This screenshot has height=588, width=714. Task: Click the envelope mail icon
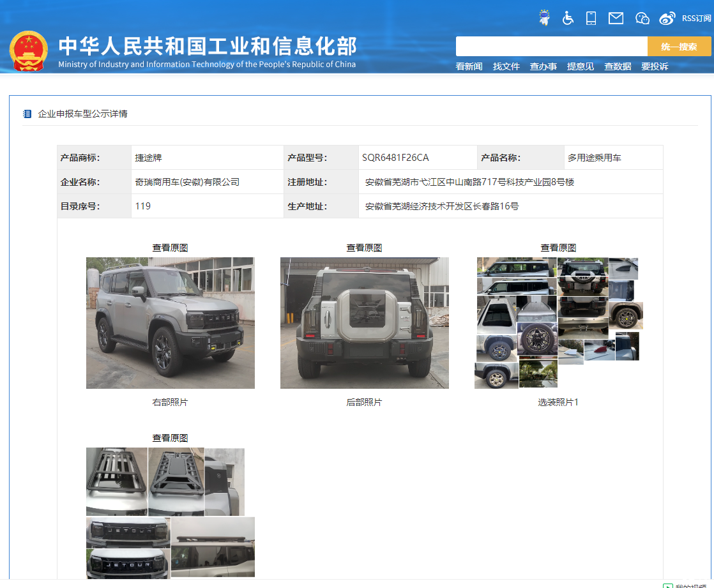616,18
